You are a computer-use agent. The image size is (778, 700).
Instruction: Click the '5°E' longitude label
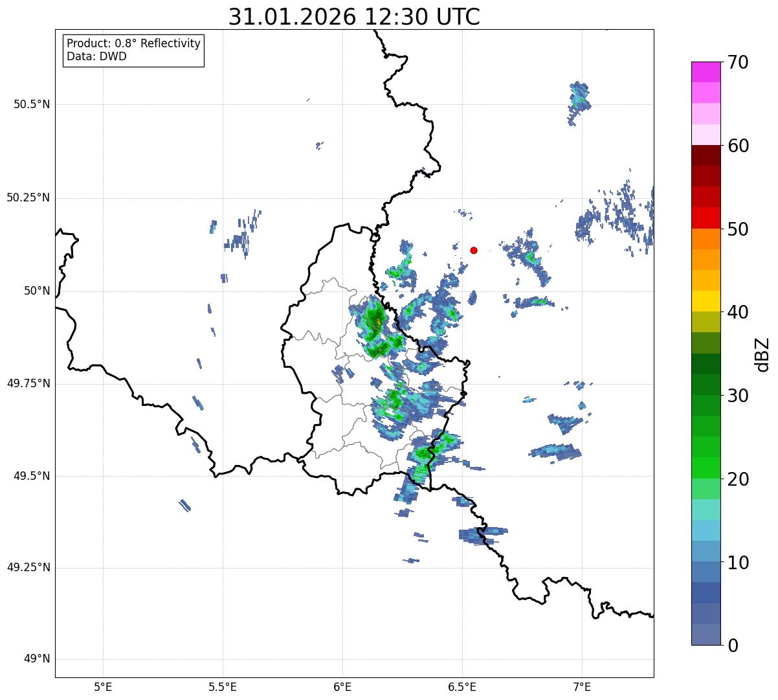tap(103, 686)
